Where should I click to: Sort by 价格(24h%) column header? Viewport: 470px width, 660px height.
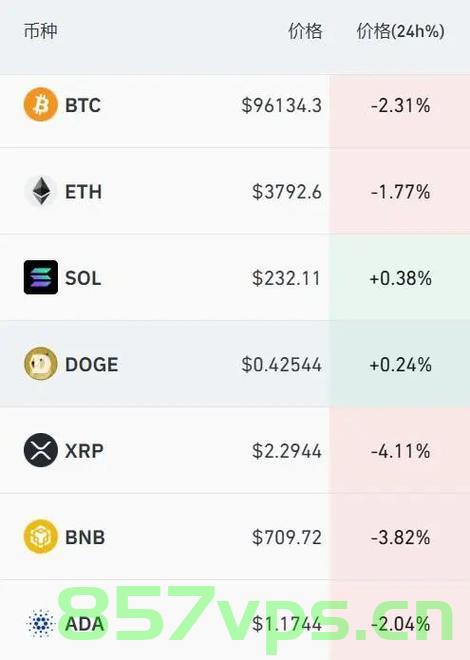(401, 31)
